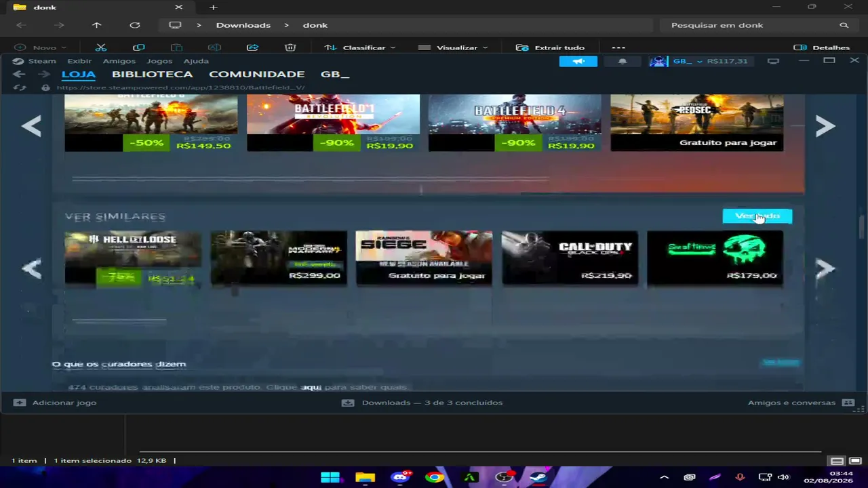Image resolution: width=868 pixels, height=488 pixels.
Task: Open Amigos e conversas
Action: coord(801,403)
